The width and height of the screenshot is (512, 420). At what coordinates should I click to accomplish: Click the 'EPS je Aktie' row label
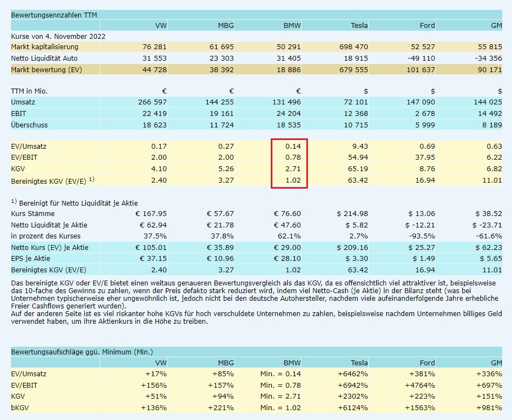[x=31, y=259]
